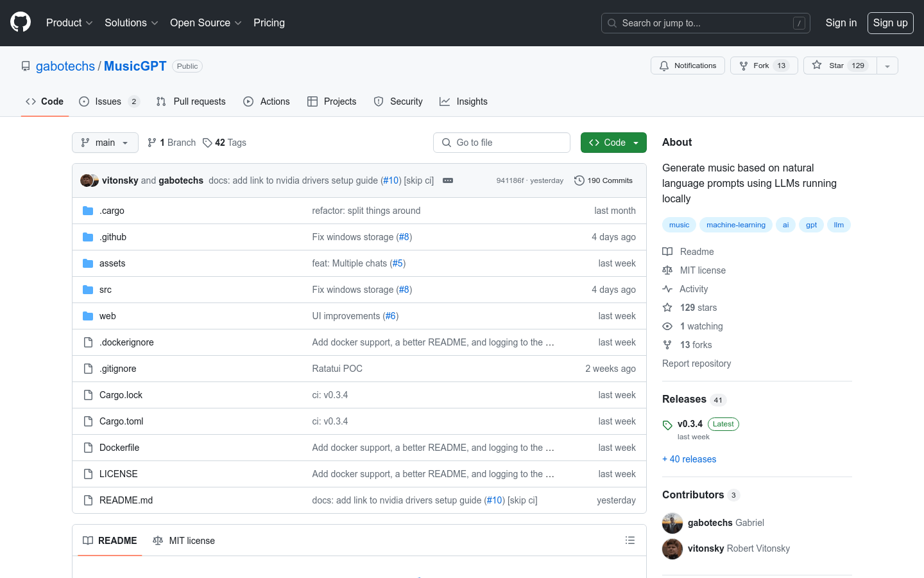Image resolution: width=924 pixels, height=578 pixels.
Task: Focus the Search or jump to field
Action: (x=706, y=23)
